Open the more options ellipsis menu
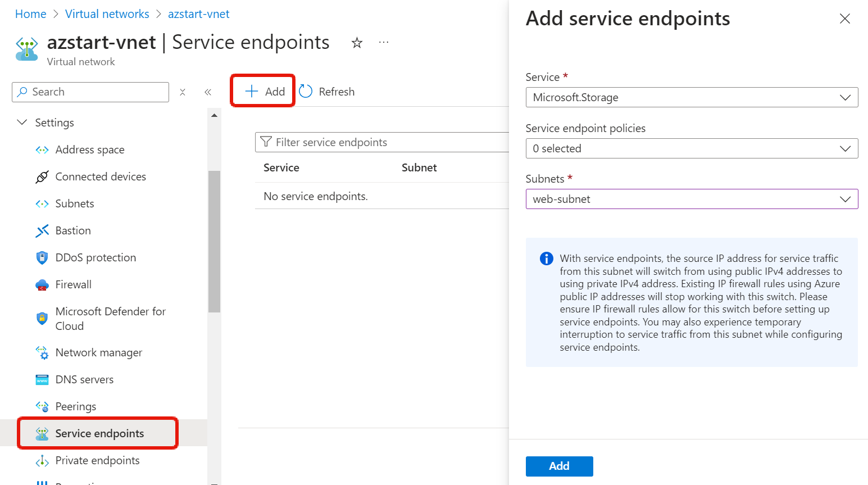 (x=384, y=42)
